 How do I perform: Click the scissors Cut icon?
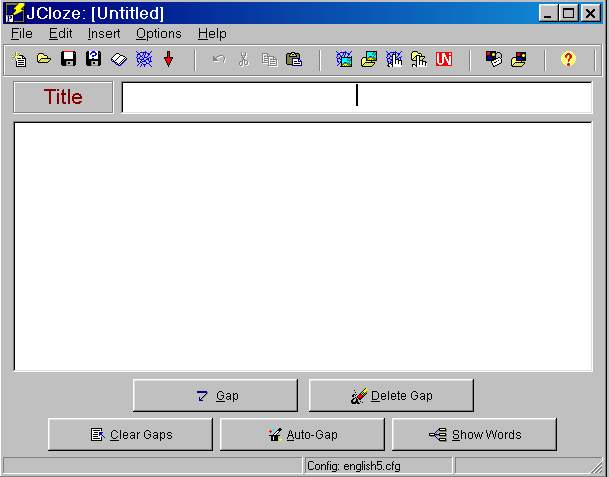tap(244, 59)
